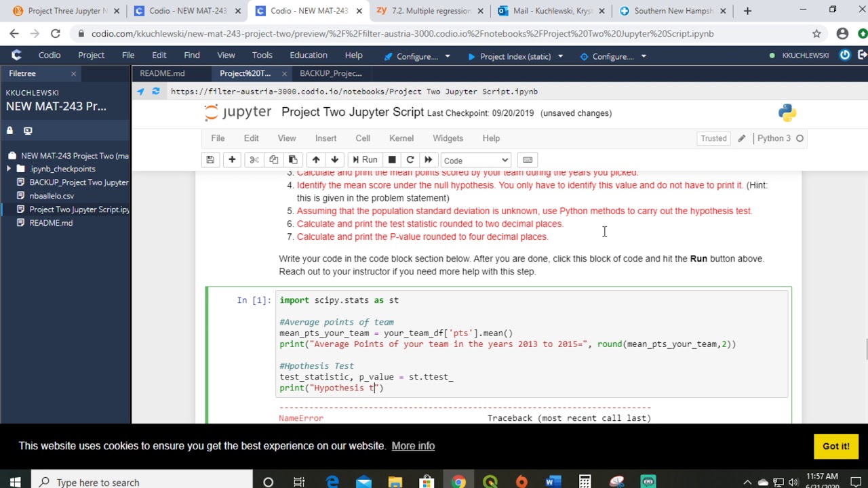Open the Codio menu

[x=50, y=56]
